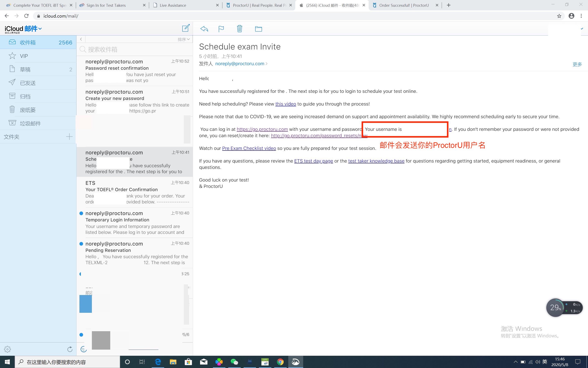
Task: Open Task View on the taskbar
Action: [x=142, y=362]
